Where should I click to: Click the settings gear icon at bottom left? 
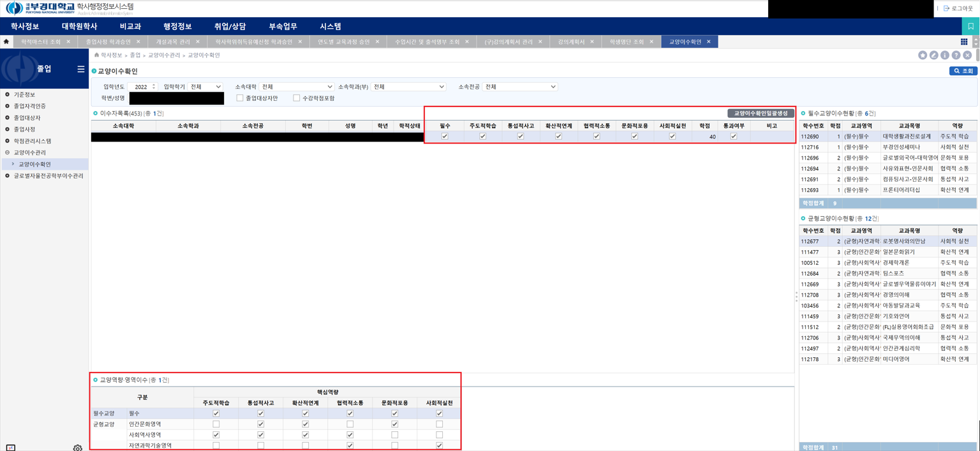click(77, 448)
